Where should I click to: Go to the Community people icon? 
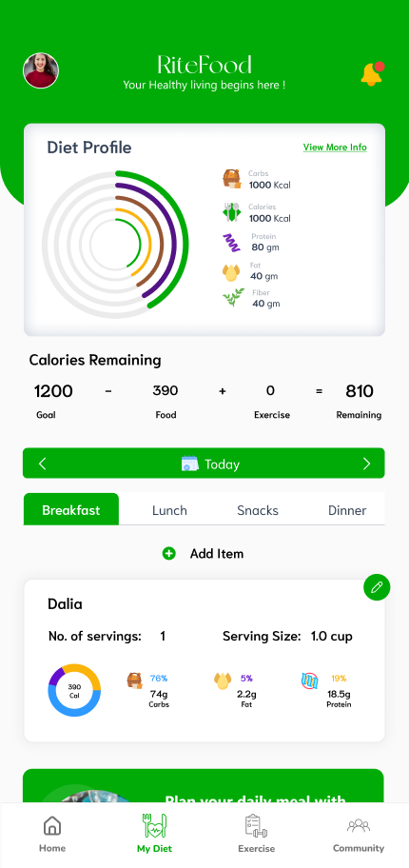coord(358,826)
